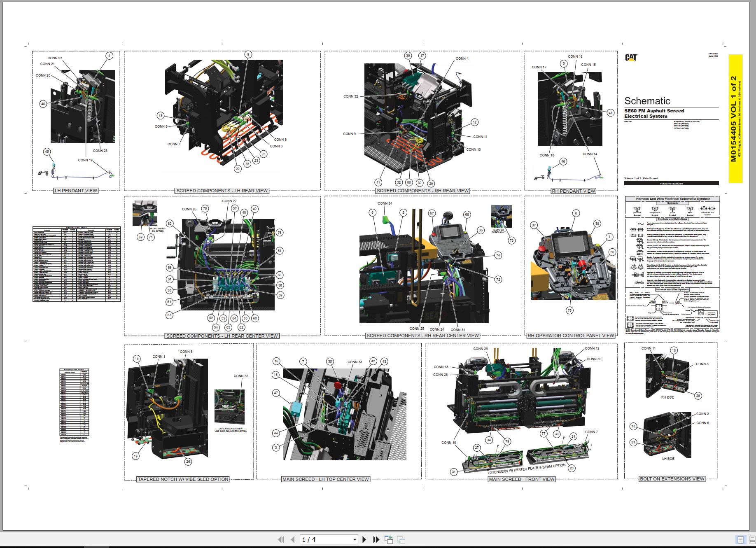The height and width of the screenshot is (548, 756).
Task: Click the CONN 33 label
Action: [x=355, y=362]
